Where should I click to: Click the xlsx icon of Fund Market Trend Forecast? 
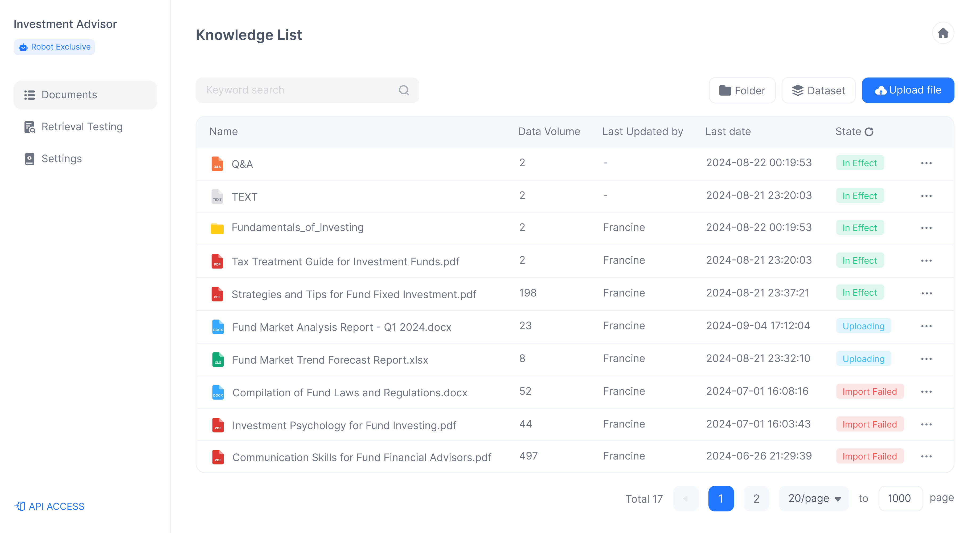tap(218, 359)
